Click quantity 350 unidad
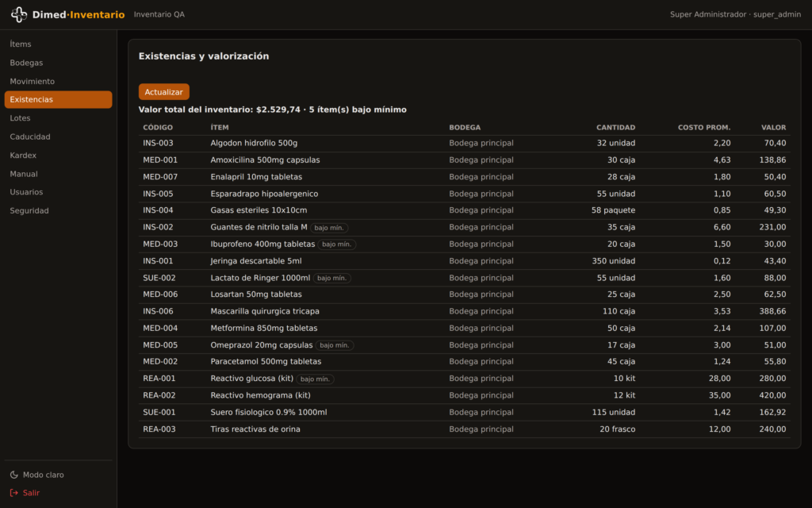Viewport: 812px width, 508px height. (614, 261)
